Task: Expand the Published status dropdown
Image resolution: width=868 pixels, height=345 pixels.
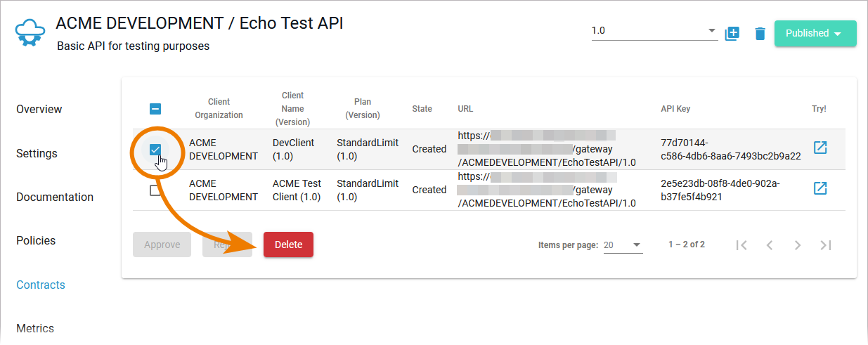Action: [x=815, y=33]
